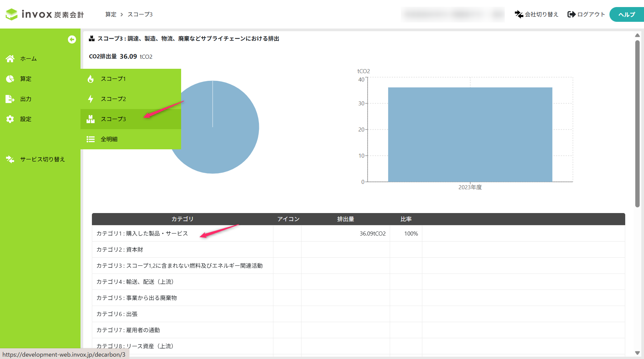Select row カテゴリ8 : リース資産（上流）
Image resolution: width=644 pixels, height=359 pixels.
pyautogui.click(x=358, y=346)
